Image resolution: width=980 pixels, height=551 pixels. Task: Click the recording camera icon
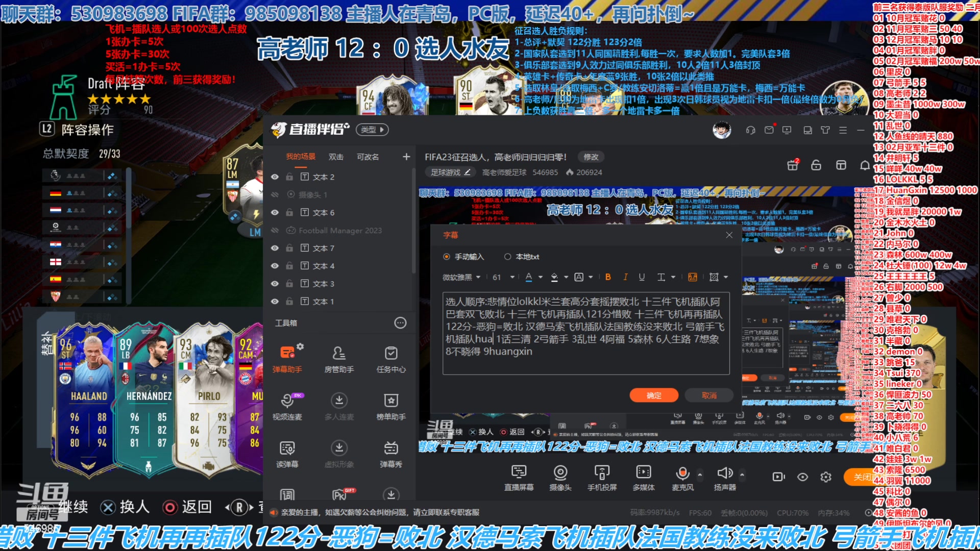click(x=778, y=477)
